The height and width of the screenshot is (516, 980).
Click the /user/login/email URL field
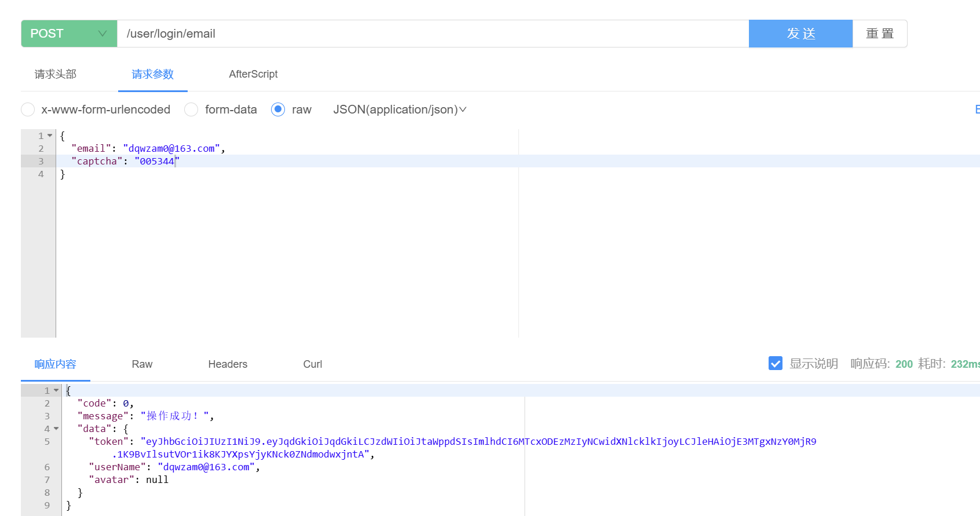(433, 34)
